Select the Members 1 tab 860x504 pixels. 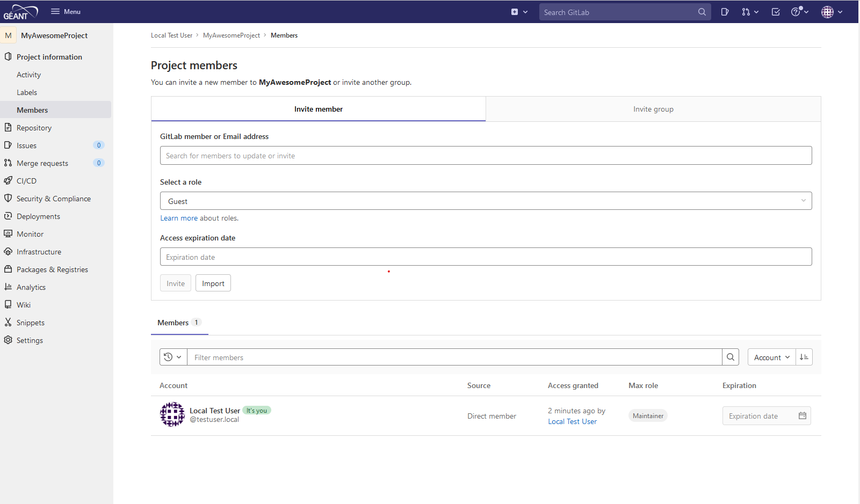[x=179, y=323]
